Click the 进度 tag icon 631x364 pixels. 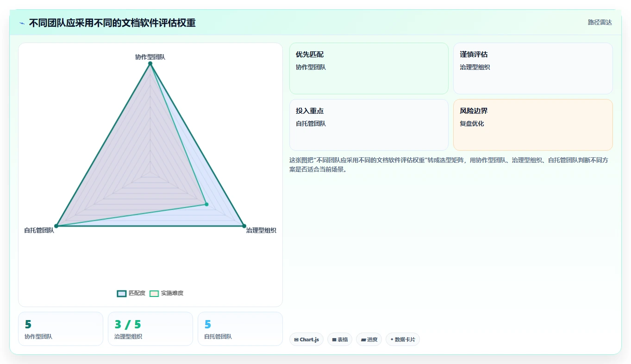[363, 339]
